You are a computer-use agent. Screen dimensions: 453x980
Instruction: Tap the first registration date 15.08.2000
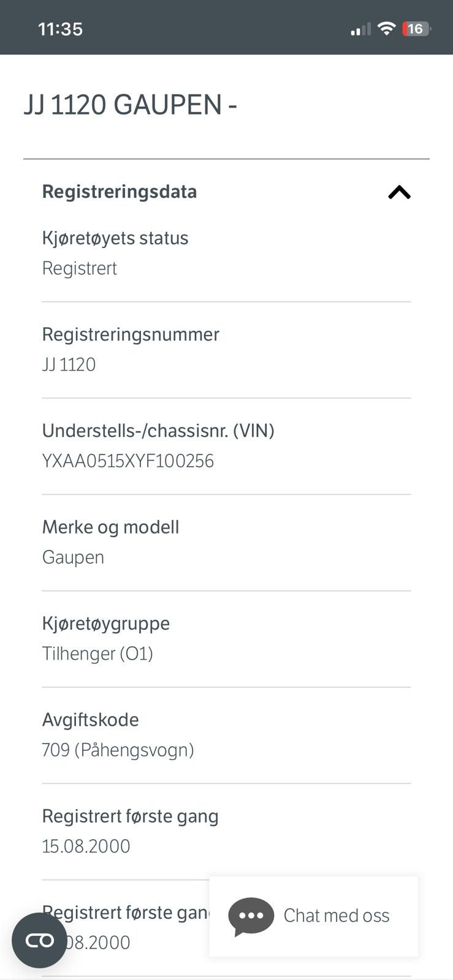coord(86,846)
